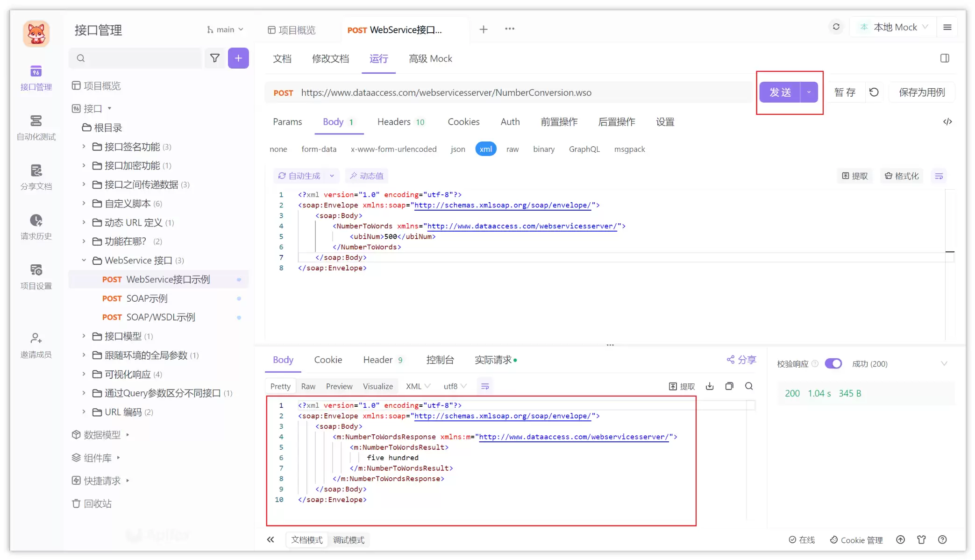Select the GraphQL body type
Viewport: 975px width, 560px height.
584,149
